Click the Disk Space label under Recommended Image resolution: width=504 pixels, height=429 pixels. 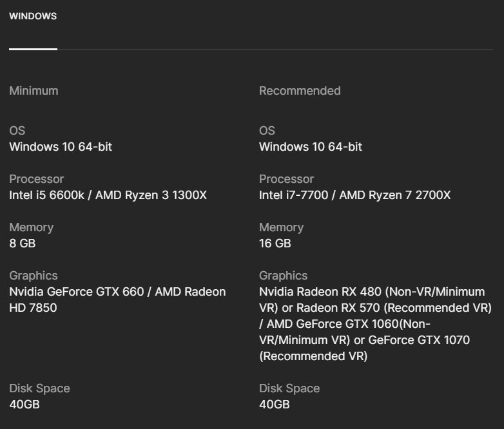pos(289,388)
